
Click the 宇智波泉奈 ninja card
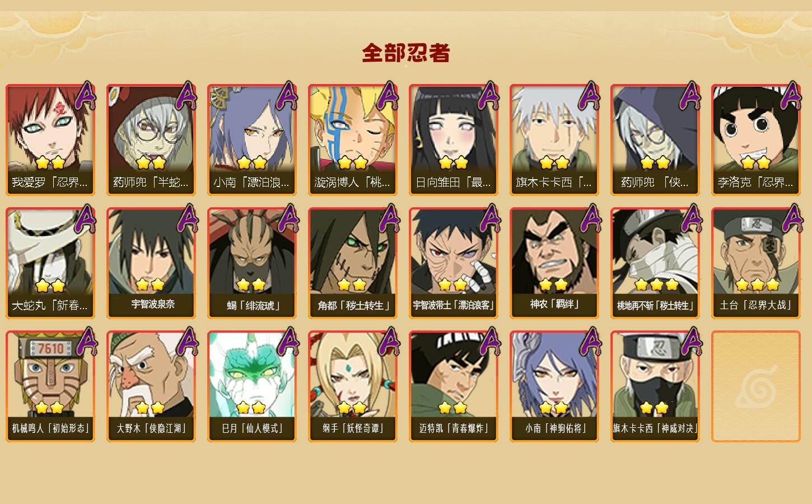(151, 263)
